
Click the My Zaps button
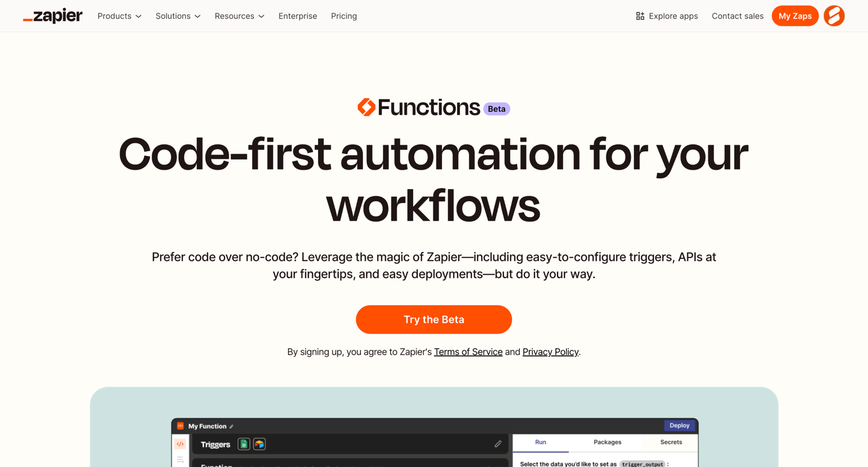(x=795, y=16)
